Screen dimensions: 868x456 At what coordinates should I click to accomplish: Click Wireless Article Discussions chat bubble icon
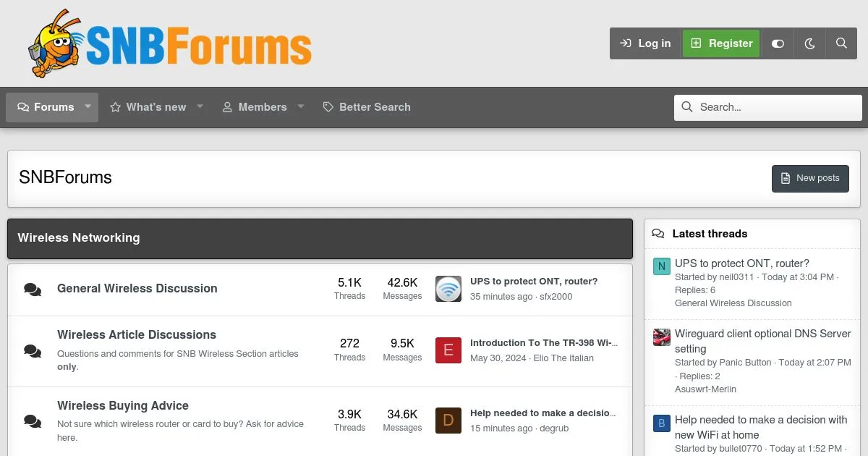(33, 351)
